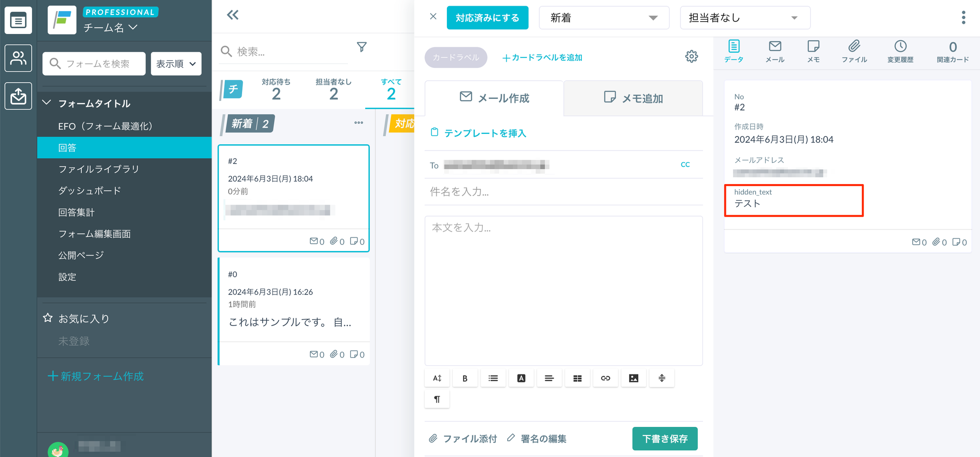Select the メール作成 tab

tap(494, 98)
